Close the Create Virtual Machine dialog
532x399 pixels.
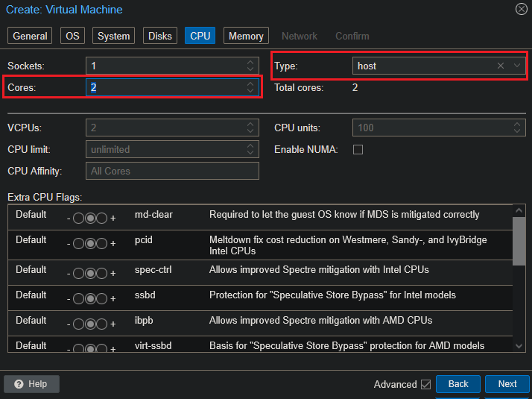click(x=521, y=10)
